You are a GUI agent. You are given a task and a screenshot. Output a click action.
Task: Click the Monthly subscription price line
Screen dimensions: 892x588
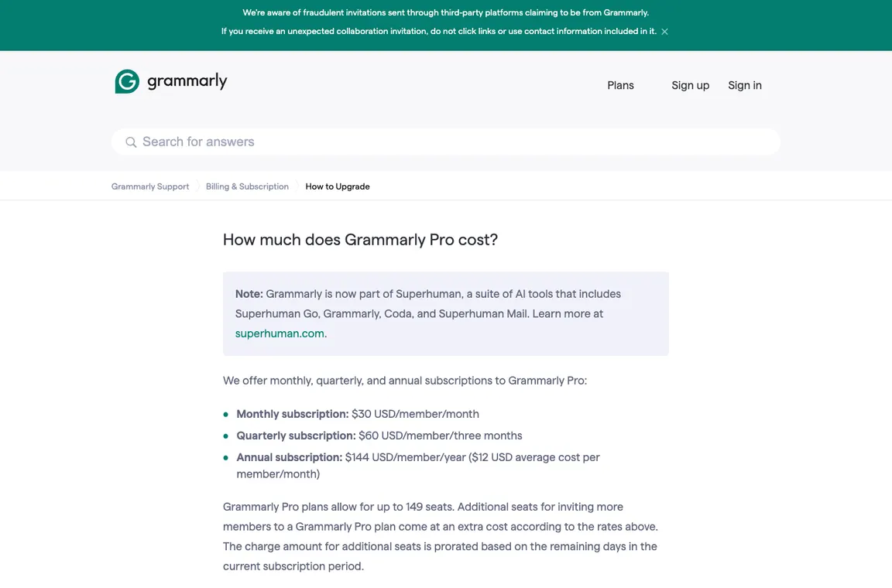point(358,414)
